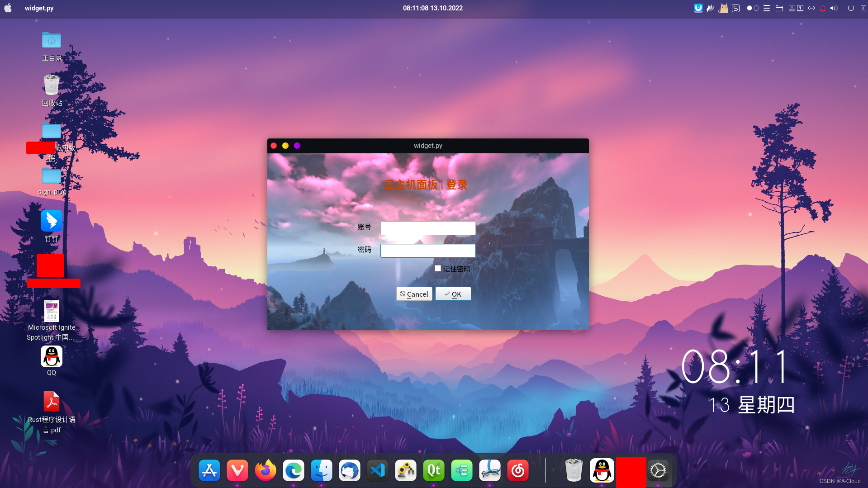Launch Firefox from the dock
This screenshot has height=488, width=868.
coord(266,470)
